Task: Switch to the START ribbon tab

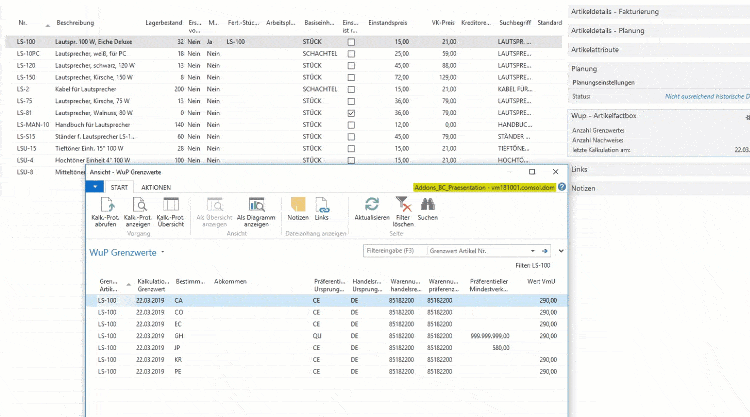Action: 119,187
